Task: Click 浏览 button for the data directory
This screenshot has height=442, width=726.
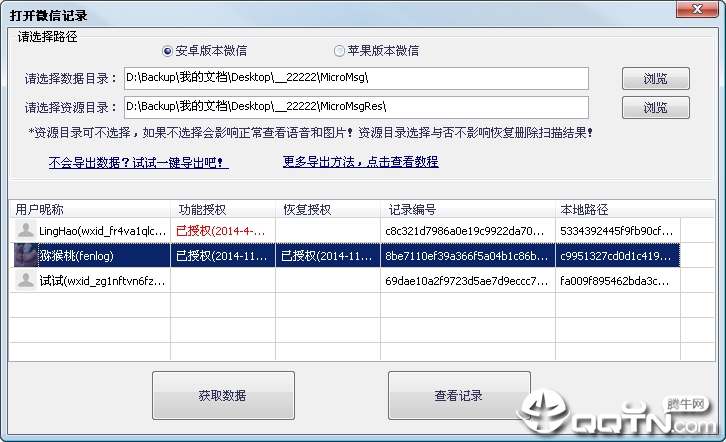Action: pos(656,79)
